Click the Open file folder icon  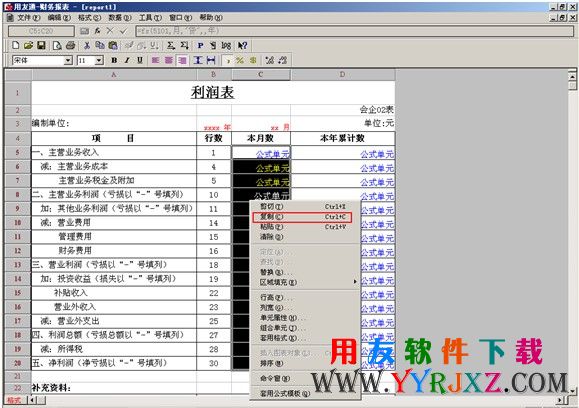coord(28,45)
